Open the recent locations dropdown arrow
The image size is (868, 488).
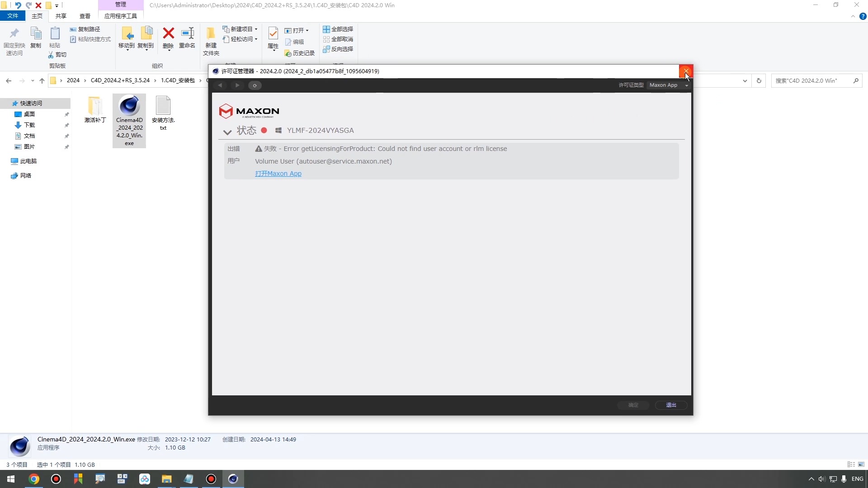tap(33, 81)
